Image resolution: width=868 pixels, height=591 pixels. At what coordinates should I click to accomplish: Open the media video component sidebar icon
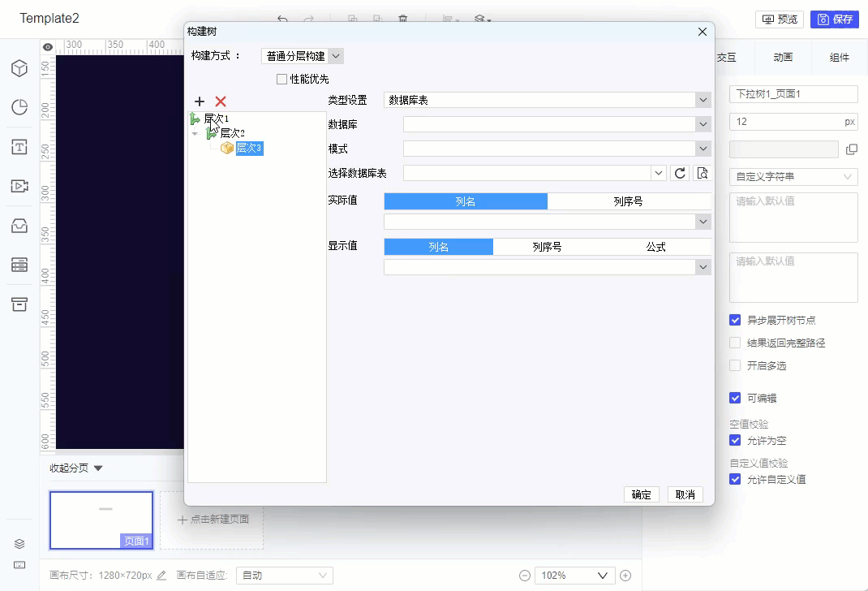(19, 186)
